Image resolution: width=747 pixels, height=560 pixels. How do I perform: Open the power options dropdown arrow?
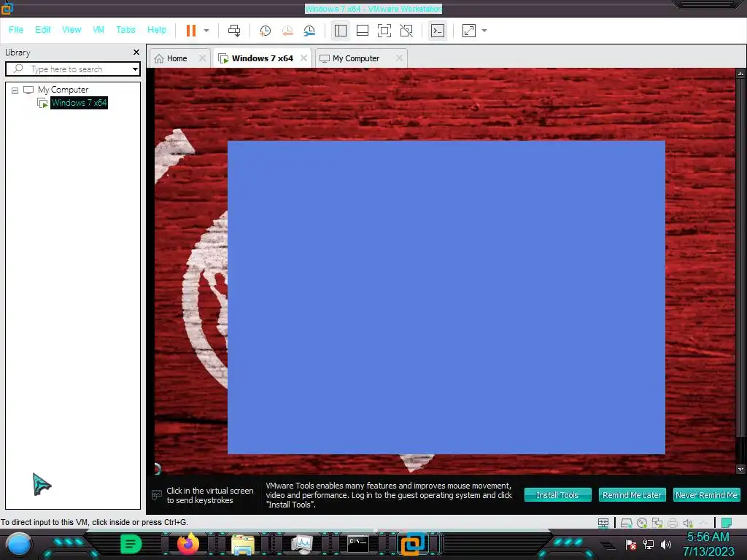tap(206, 31)
